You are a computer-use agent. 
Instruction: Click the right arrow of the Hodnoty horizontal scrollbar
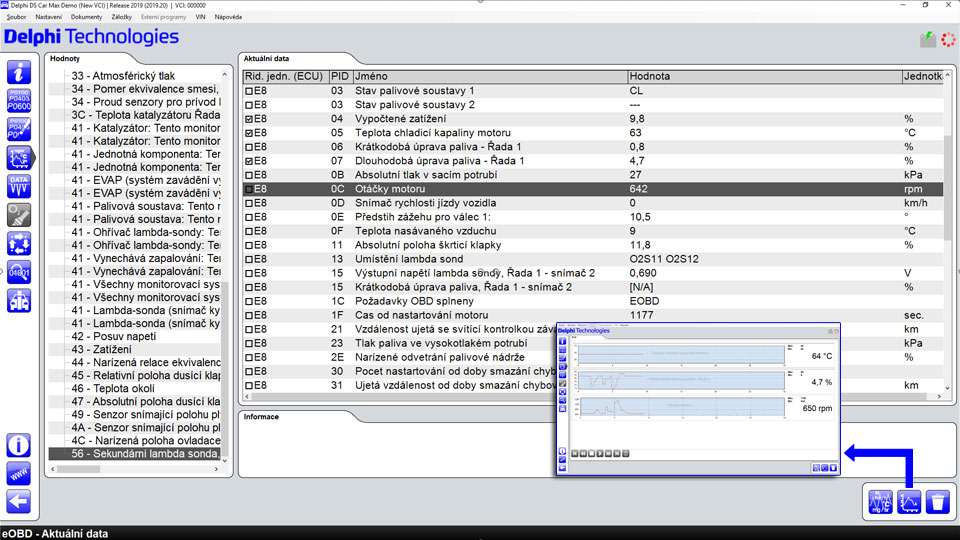pyautogui.click(x=216, y=469)
